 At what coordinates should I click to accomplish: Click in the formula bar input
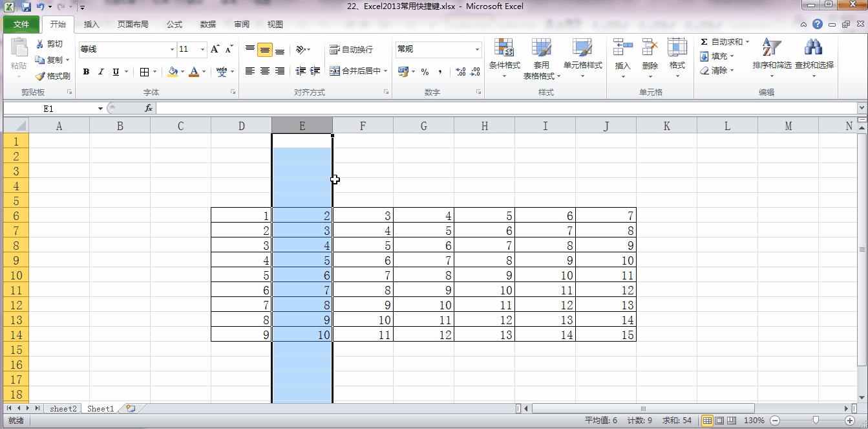(x=506, y=108)
